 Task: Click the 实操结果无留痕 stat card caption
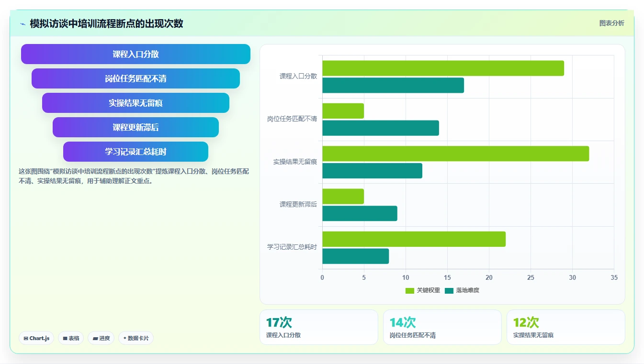click(x=533, y=335)
